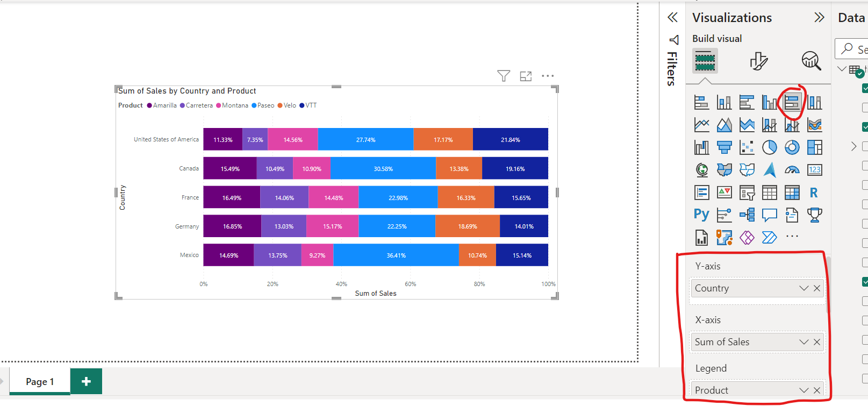This screenshot has width=868, height=406.
Task: Select the clustered bar chart visual
Action: (747, 102)
